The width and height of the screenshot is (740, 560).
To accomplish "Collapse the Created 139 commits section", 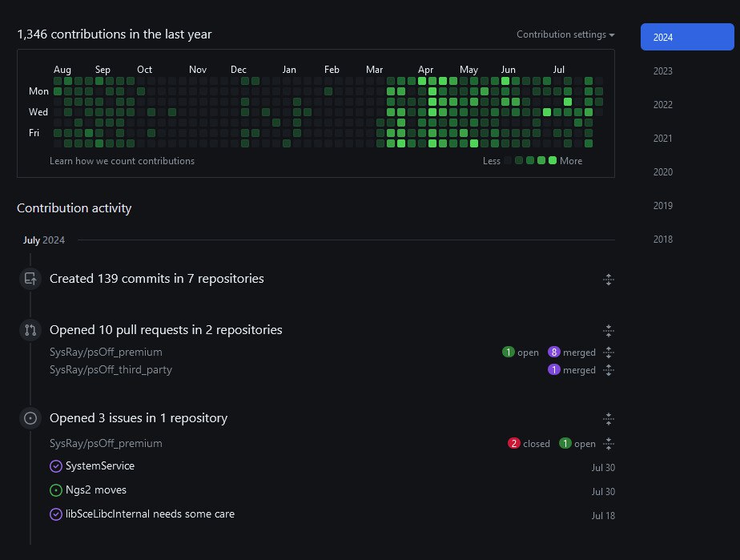I will 608,280.
